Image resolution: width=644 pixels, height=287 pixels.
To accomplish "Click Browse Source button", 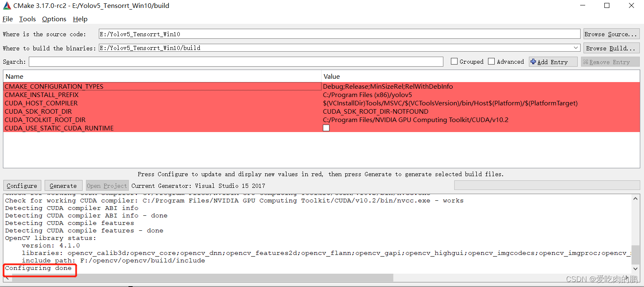I will 611,34.
